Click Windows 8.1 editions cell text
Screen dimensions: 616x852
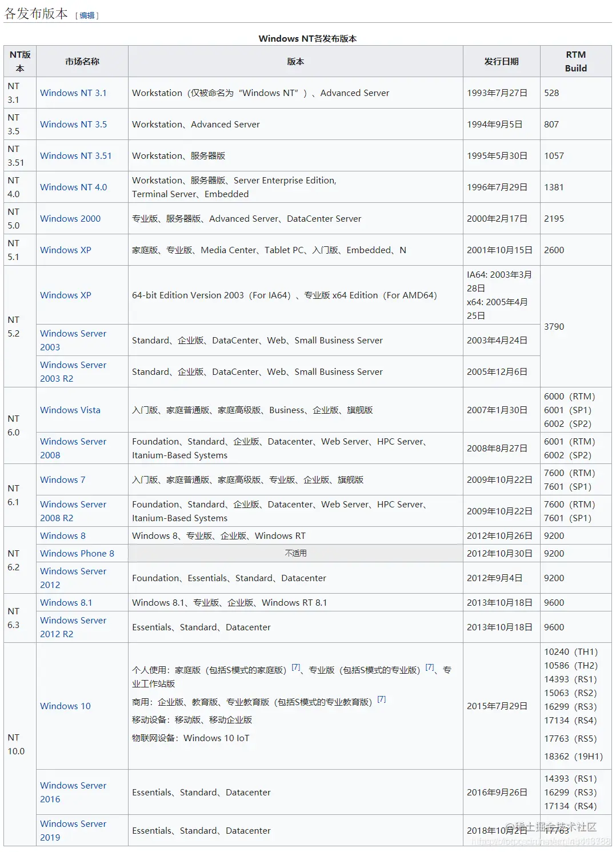229,602
